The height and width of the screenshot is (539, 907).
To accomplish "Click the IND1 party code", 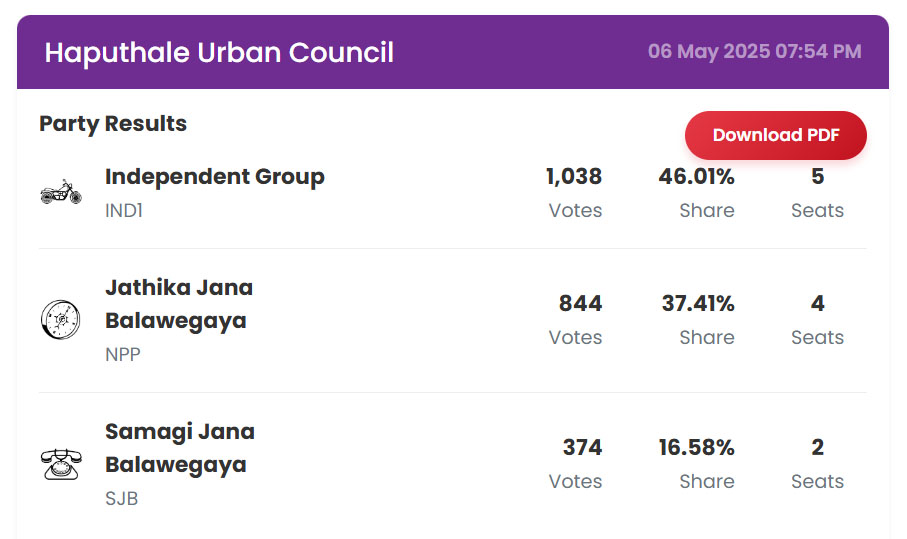I will point(124,211).
